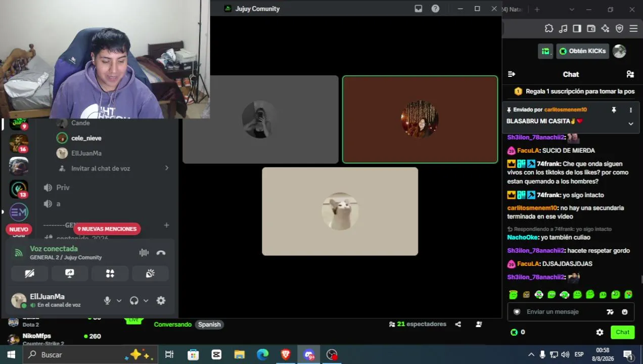The height and width of the screenshot is (364, 643).
Task: Click Invitar al chat de voz
Action: point(101,168)
